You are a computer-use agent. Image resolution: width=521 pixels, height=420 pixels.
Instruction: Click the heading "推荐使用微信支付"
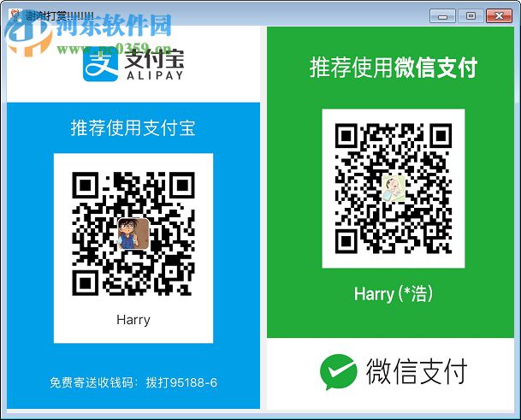[394, 68]
